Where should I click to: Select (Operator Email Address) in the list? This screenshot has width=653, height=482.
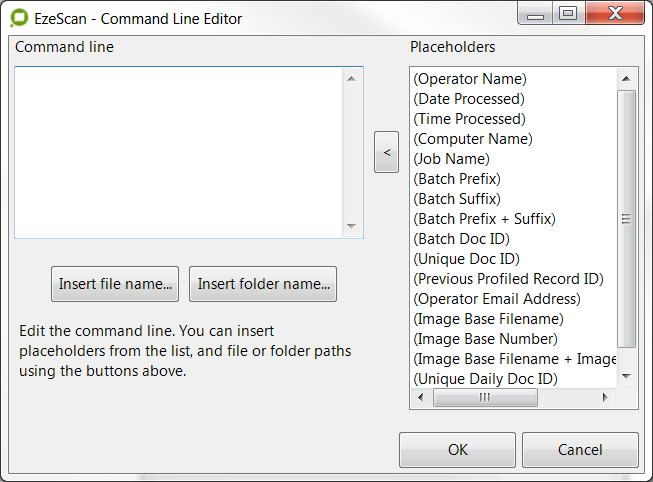coord(496,299)
